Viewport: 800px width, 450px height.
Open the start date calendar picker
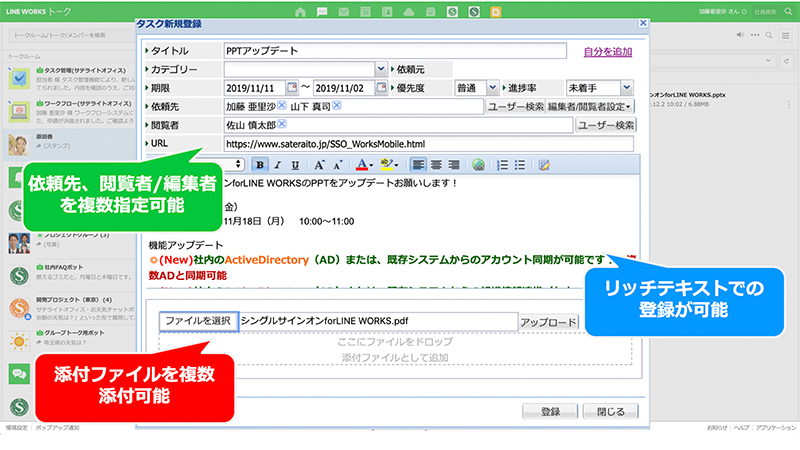coord(292,88)
